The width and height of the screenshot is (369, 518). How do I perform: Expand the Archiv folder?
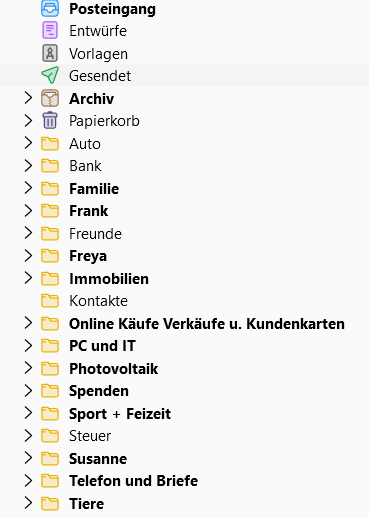pos(28,98)
